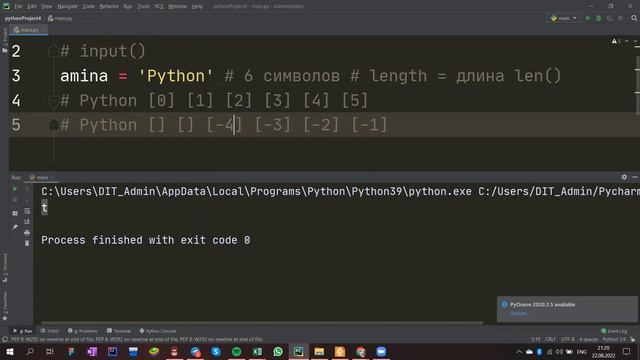The image size is (640, 360).
Task: Clear console output with trash icon
Action: 27,243
